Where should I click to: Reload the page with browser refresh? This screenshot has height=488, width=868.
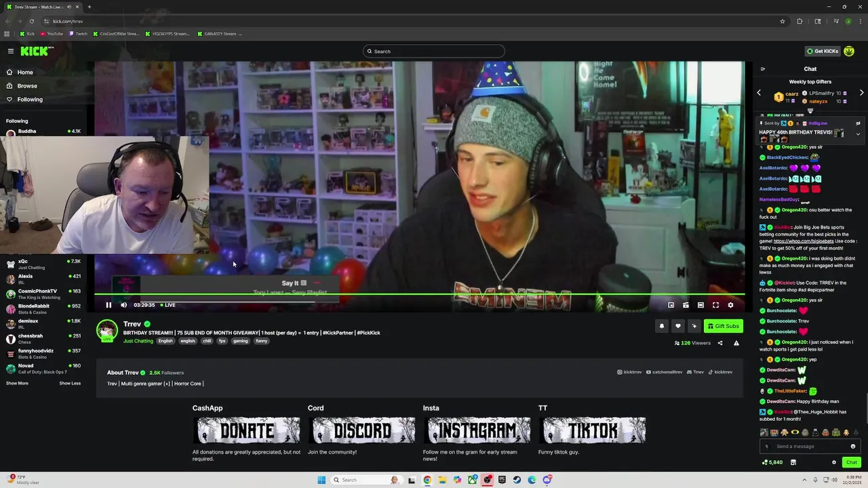31,21
